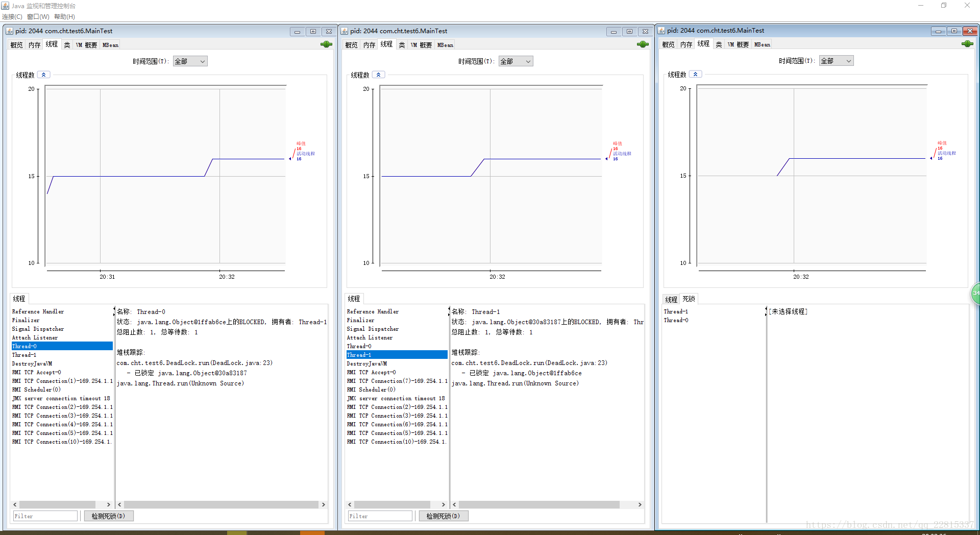Click the right window's title bar Java icon
The image size is (980, 535).
click(x=661, y=31)
